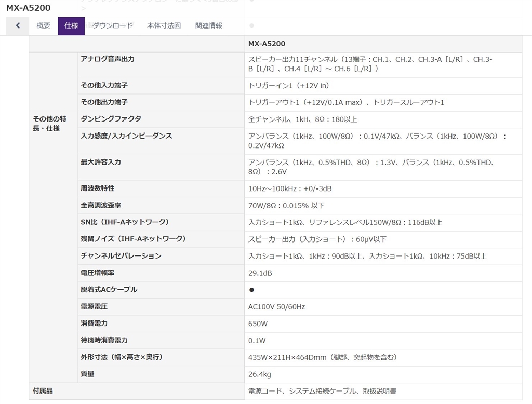
Task: Click the 90dB以上 channel separation value
Action: [x=347, y=256]
